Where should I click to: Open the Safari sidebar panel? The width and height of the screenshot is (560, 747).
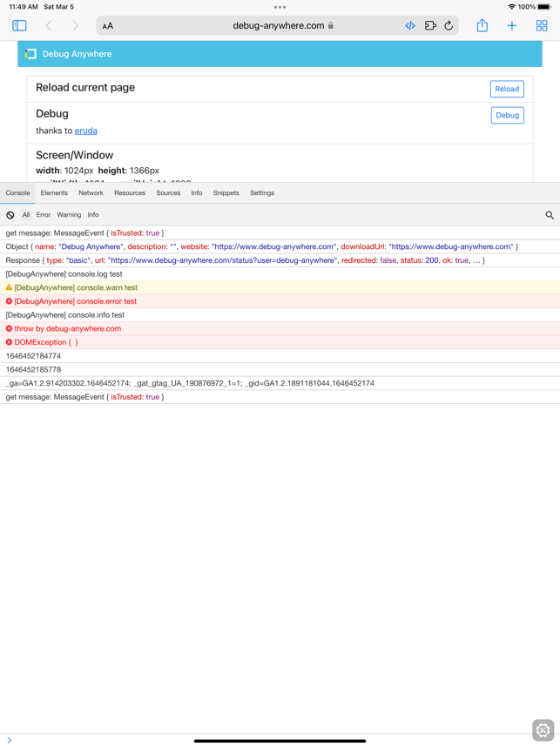(x=19, y=26)
